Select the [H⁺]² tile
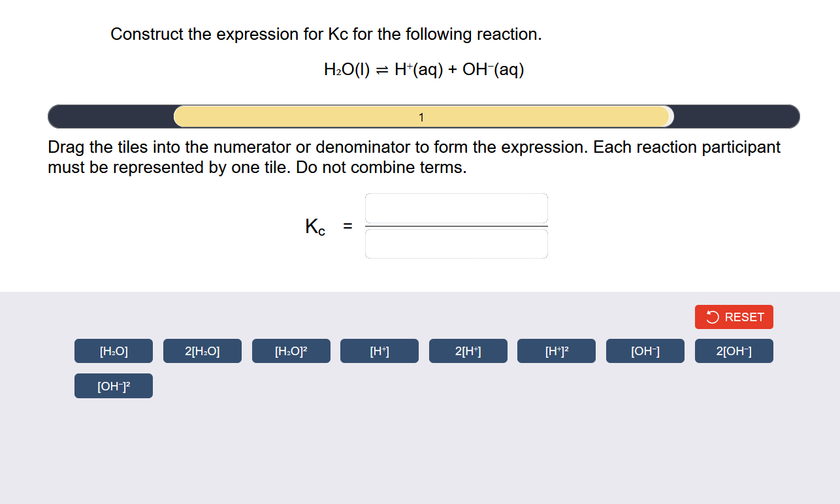Image resolution: width=840 pixels, height=504 pixels. tap(557, 351)
